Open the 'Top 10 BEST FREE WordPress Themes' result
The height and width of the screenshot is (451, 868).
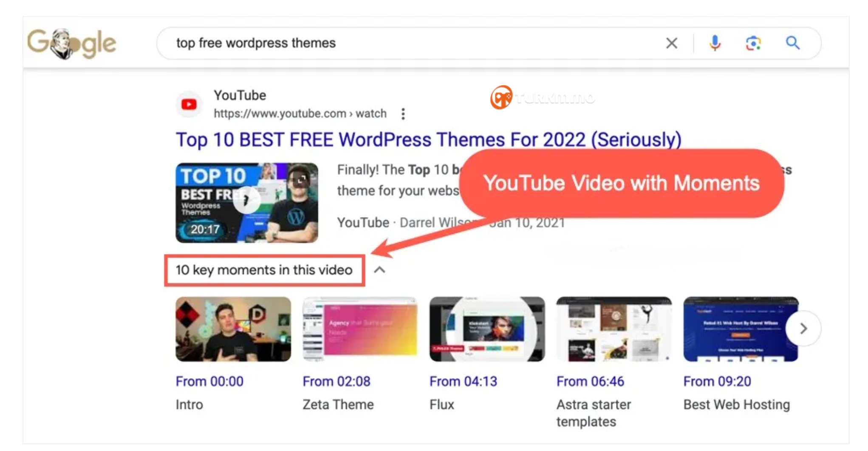[x=429, y=140]
